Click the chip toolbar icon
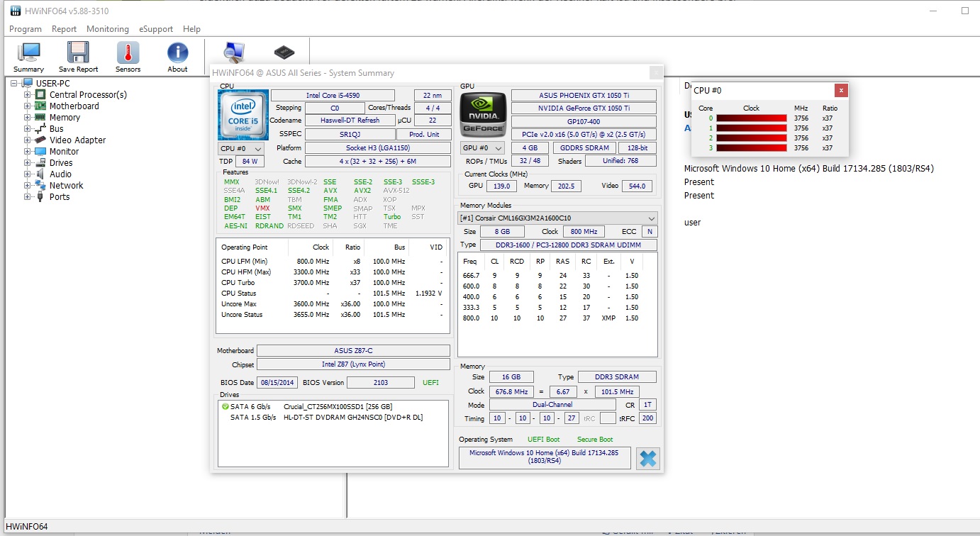The height and width of the screenshot is (536, 980). [284, 52]
